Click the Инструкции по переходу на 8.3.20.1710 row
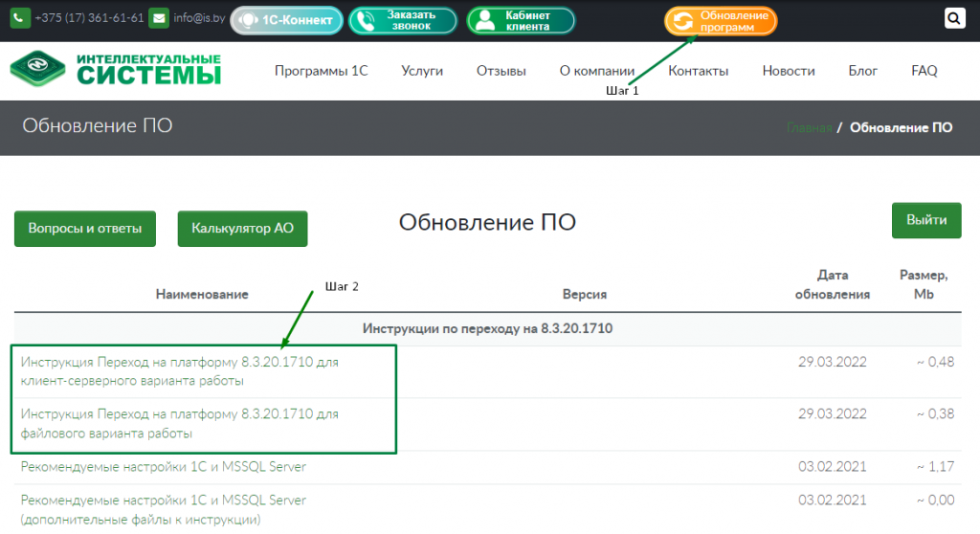 (x=487, y=329)
